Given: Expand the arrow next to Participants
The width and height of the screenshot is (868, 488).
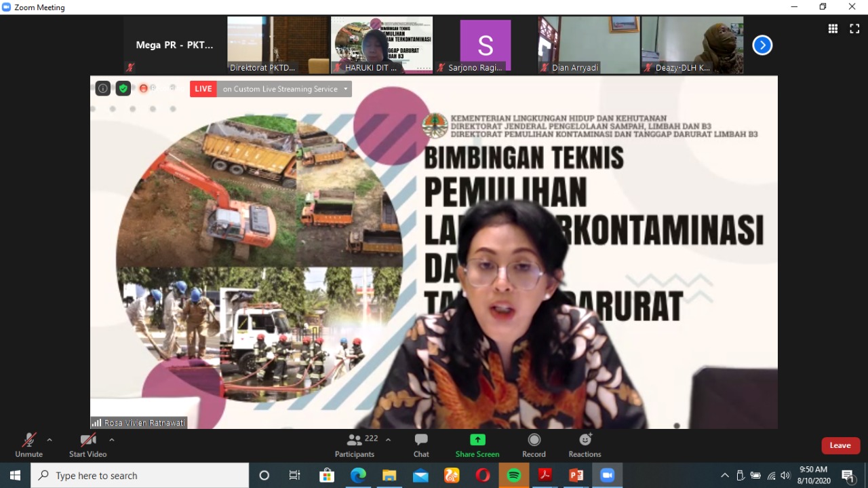Looking at the screenshot, I should (388, 440).
